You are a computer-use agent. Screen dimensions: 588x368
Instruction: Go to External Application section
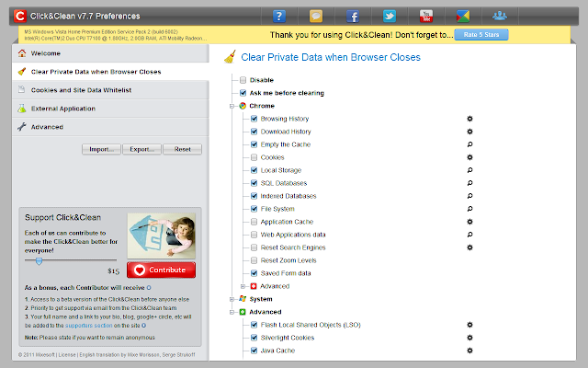click(110, 109)
